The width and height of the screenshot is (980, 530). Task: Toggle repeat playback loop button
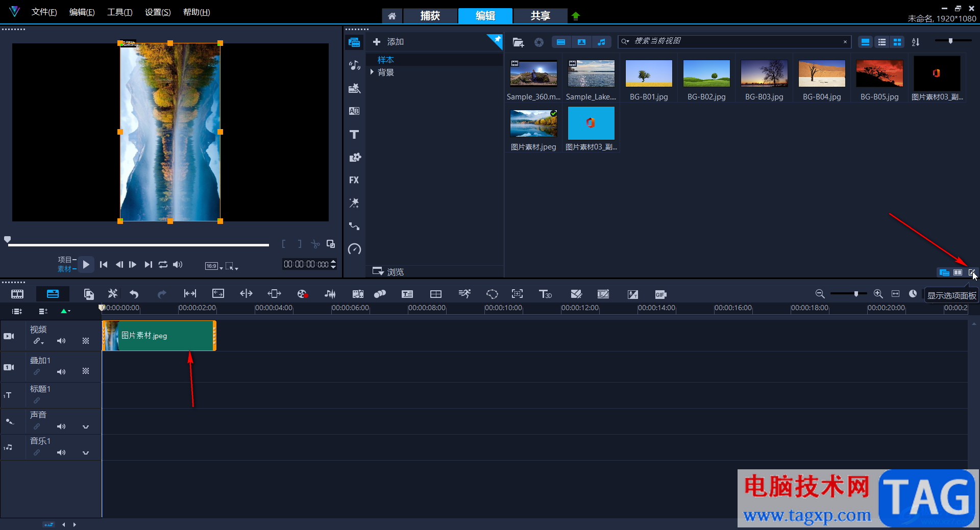click(163, 265)
